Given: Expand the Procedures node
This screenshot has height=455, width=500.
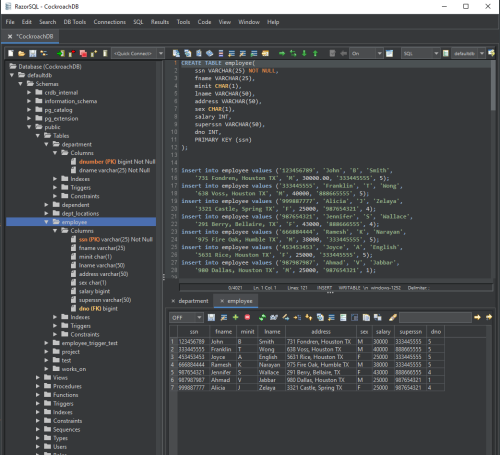Looking at the screenshot, I should point(38,386).
